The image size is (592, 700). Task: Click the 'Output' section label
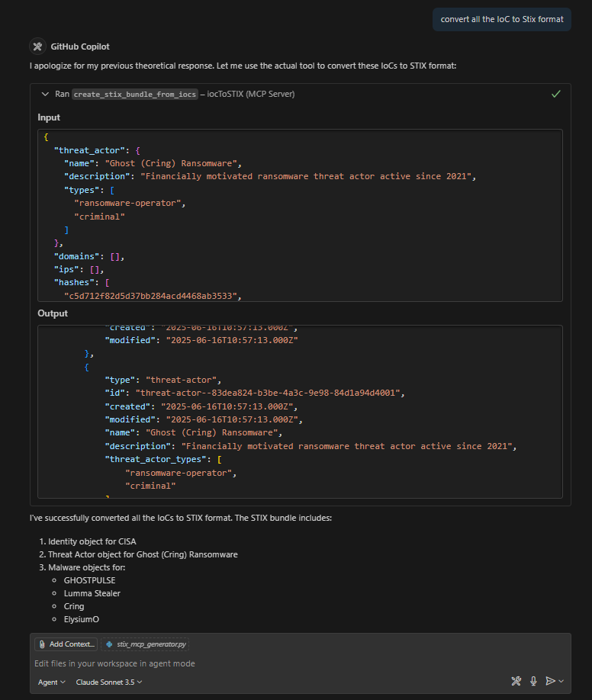pyautogui.click(x=53, y=313)
